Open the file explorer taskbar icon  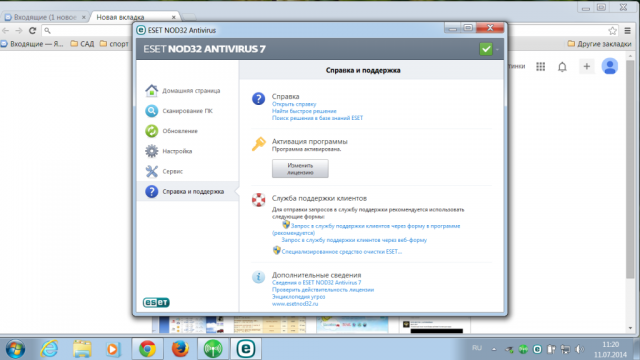(82, 349)
